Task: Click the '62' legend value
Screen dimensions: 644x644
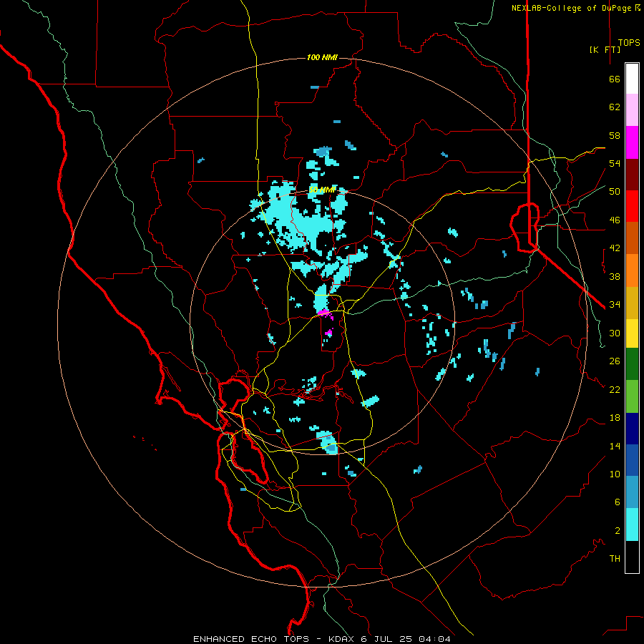Action: [615, 107]
